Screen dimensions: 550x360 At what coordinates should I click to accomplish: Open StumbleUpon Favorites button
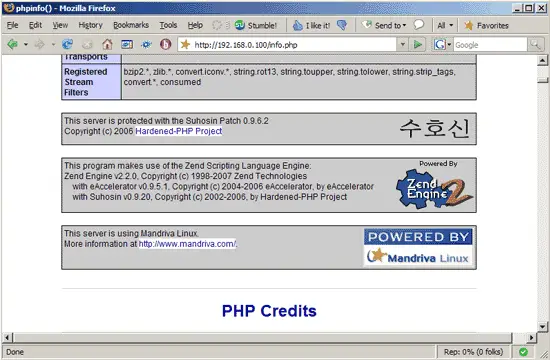coord(486,25)
